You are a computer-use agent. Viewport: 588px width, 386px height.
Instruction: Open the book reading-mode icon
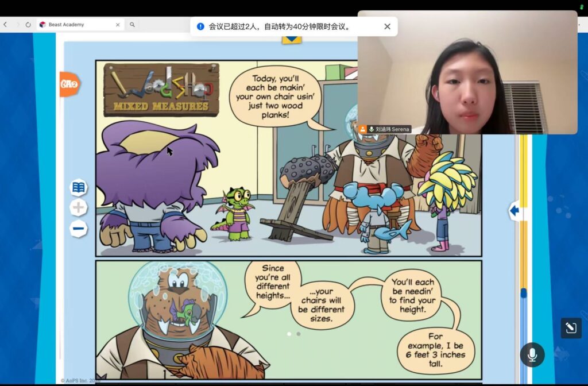[x=79, y=187]
